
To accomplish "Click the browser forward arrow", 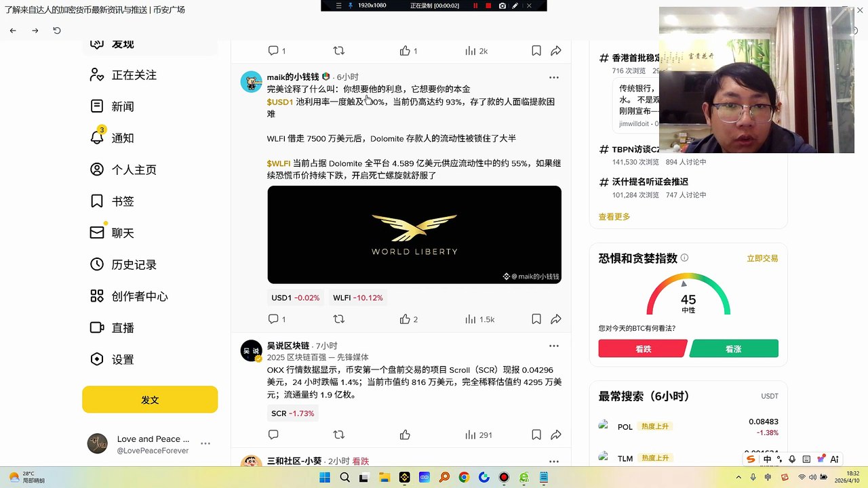I will pyautogui.click(x=35, y=30).
